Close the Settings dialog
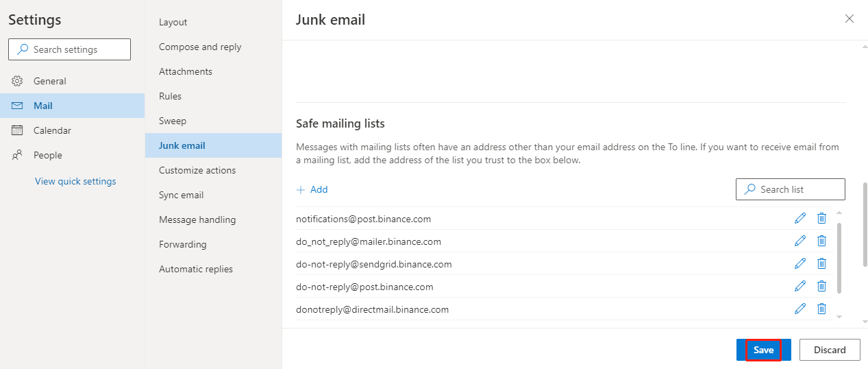The height and width of the screenshot is (369, 868). point(850,19)
